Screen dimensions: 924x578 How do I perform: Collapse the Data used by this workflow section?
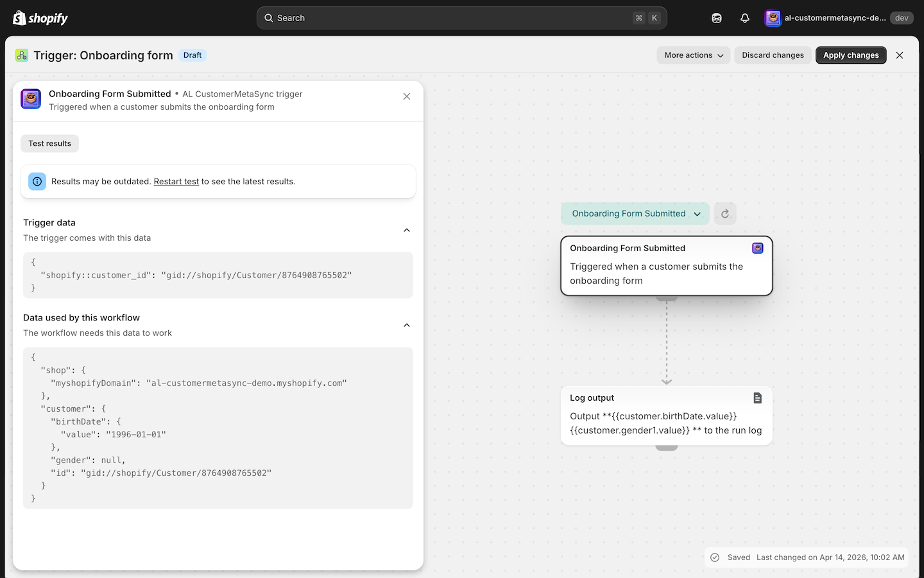click(407, 325)
